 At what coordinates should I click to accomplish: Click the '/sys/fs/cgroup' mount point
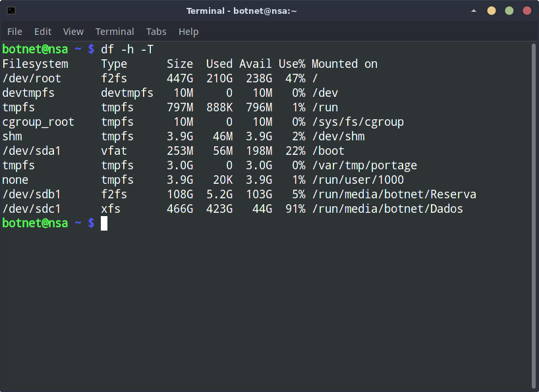pos(358,123)
